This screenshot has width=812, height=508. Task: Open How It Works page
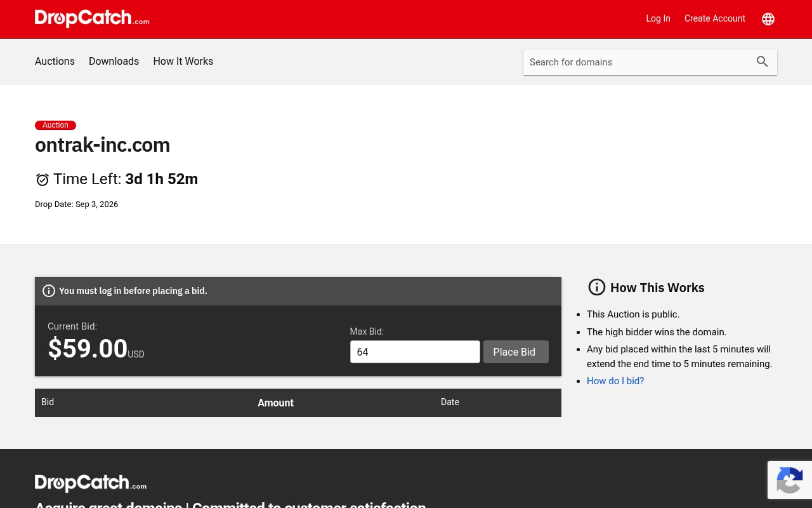click(x=183, y=61)
